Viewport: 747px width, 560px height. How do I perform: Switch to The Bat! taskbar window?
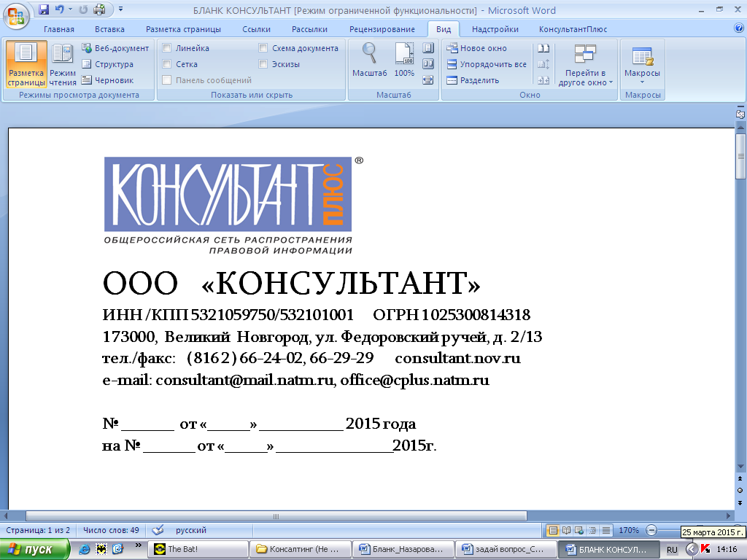[198, 549]
